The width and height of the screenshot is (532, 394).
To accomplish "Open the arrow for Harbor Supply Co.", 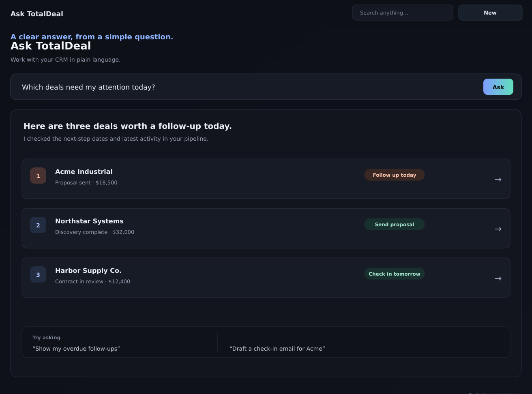I will (x=498, y=278).
